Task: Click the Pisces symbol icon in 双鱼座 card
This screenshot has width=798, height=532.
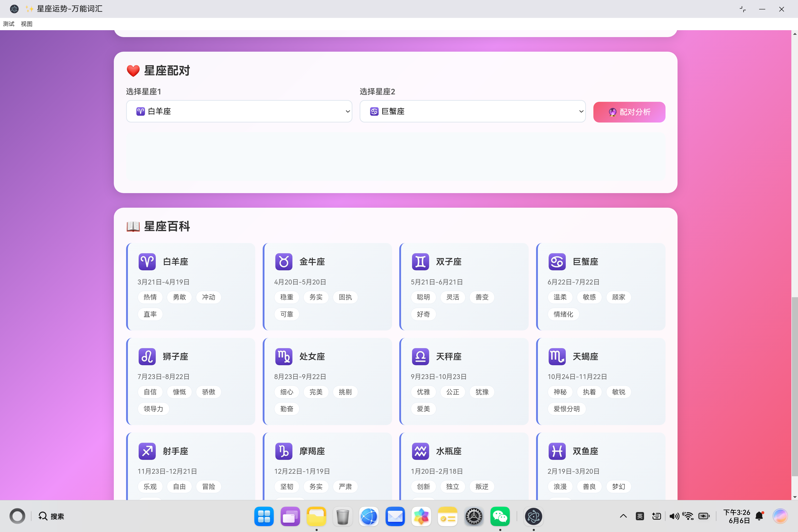Action: pos(557,451)
